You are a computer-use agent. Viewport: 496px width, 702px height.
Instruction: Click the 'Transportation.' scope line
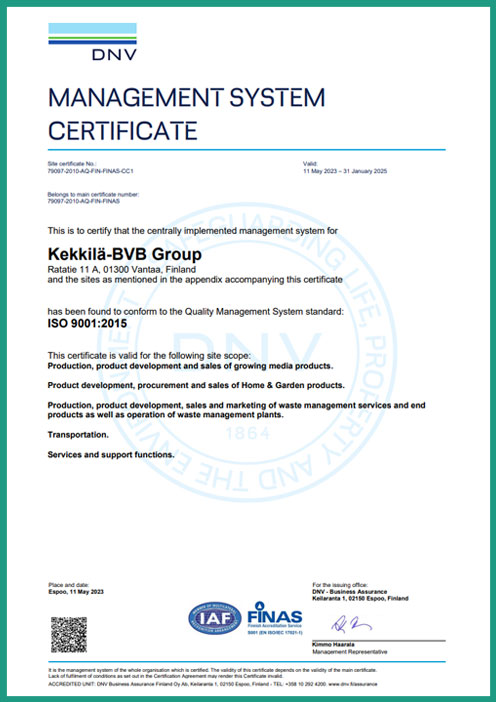(x=78, y=435)
